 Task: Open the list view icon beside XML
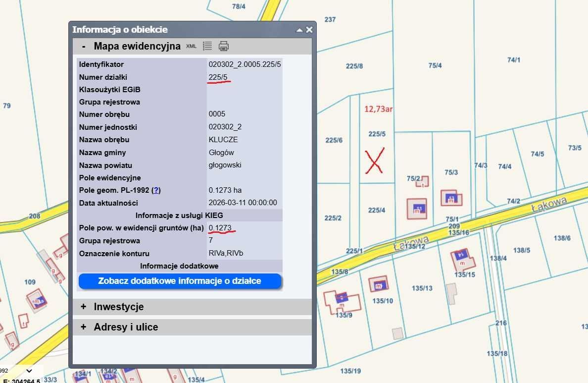[x=207, y=46]
